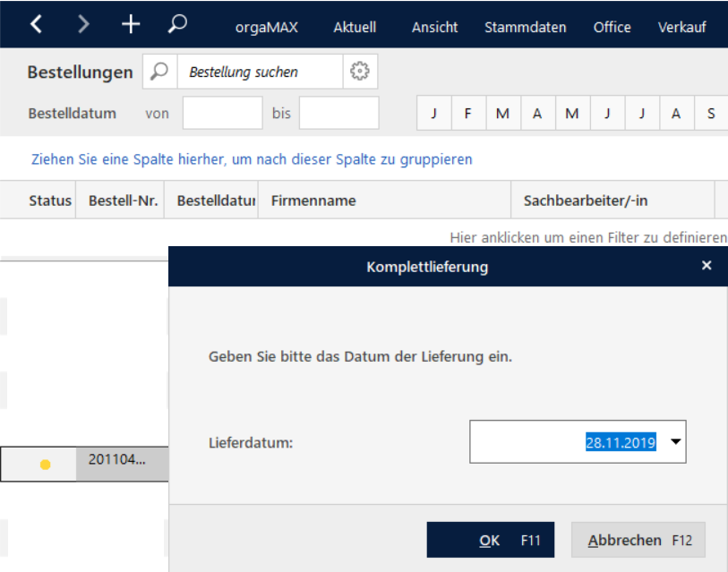
Task: Open the Verkauf menu
Action: point(681,27)
